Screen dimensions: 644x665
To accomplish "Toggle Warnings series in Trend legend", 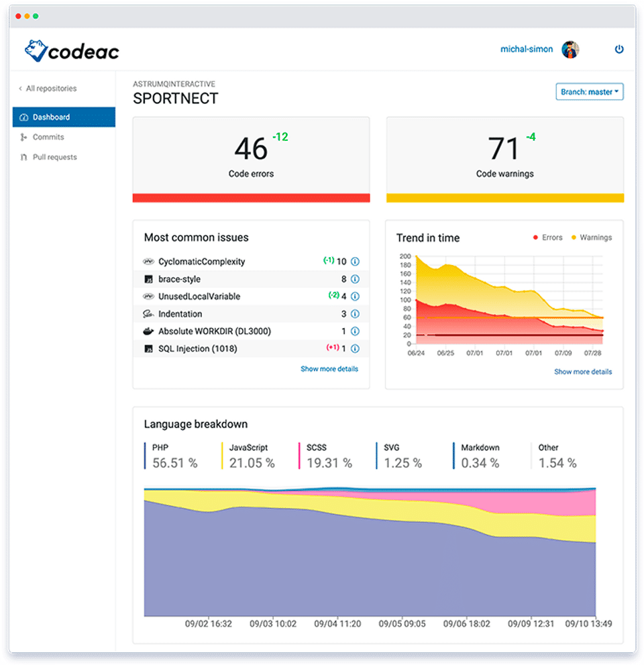I will pos(592,238).
